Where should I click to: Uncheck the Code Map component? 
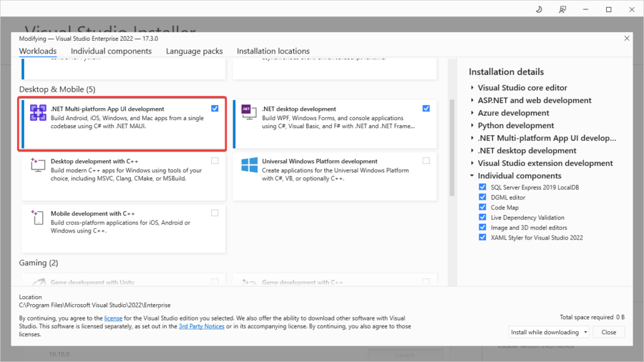(482, 207)
